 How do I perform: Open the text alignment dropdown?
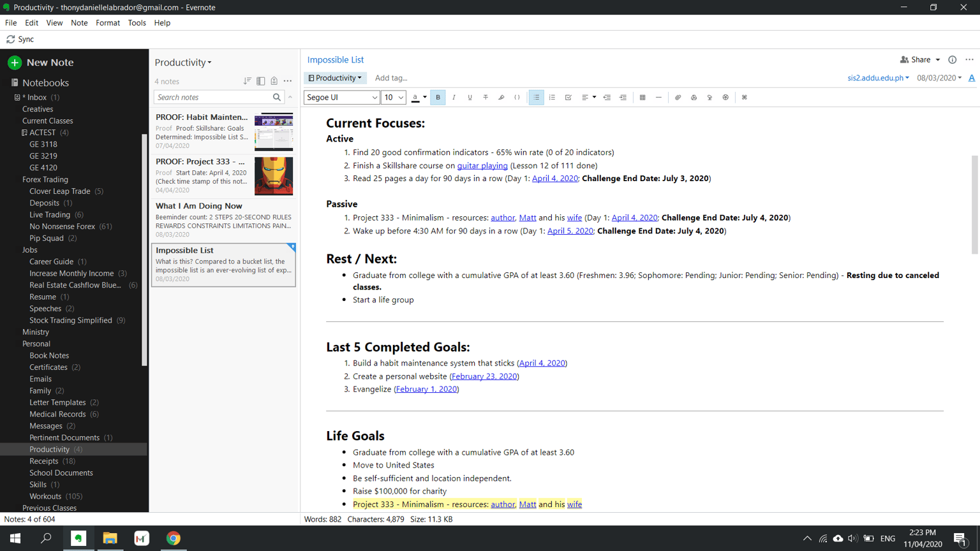pos(588,98)
